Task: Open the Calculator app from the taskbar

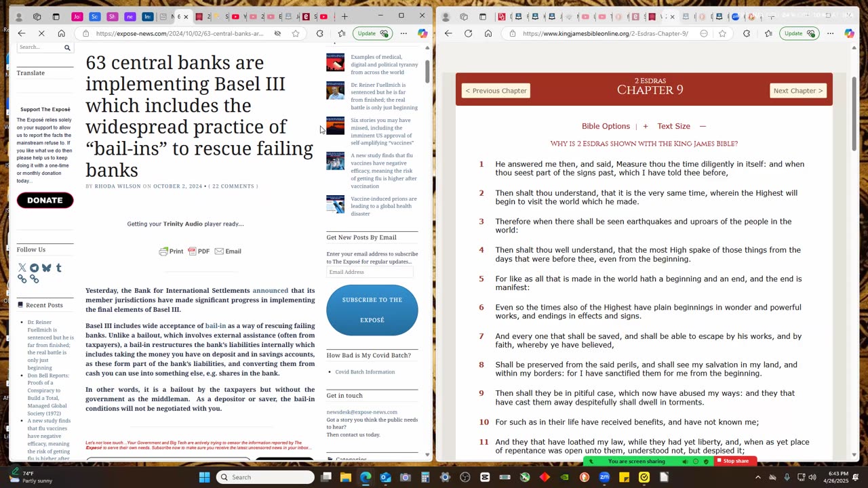Action: coord(425,477)
